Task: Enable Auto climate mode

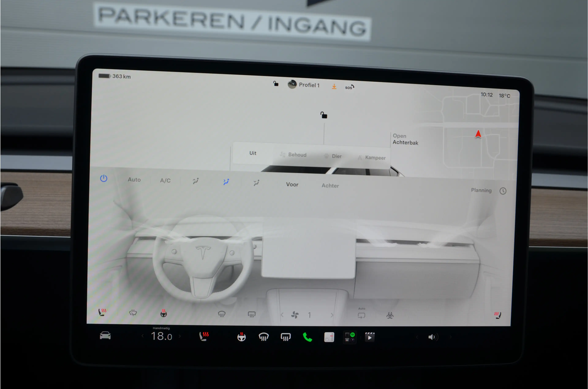Action: [134, 180]
